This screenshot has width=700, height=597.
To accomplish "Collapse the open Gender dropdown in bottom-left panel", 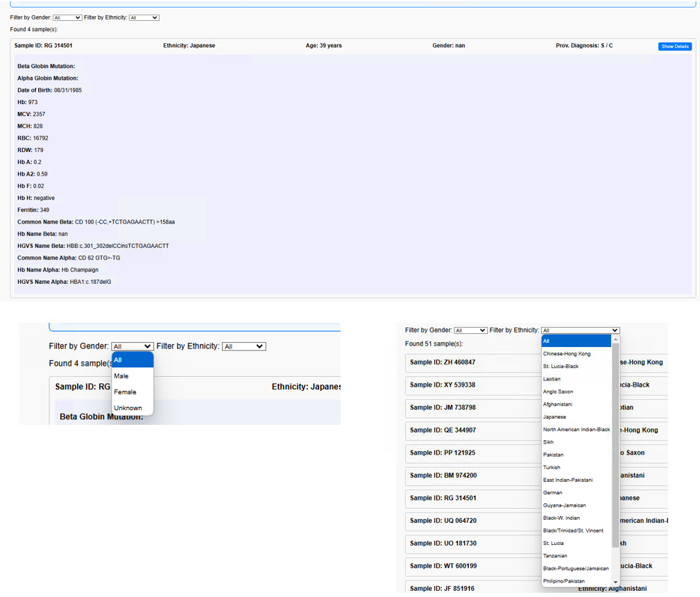I will pos(132,346).
